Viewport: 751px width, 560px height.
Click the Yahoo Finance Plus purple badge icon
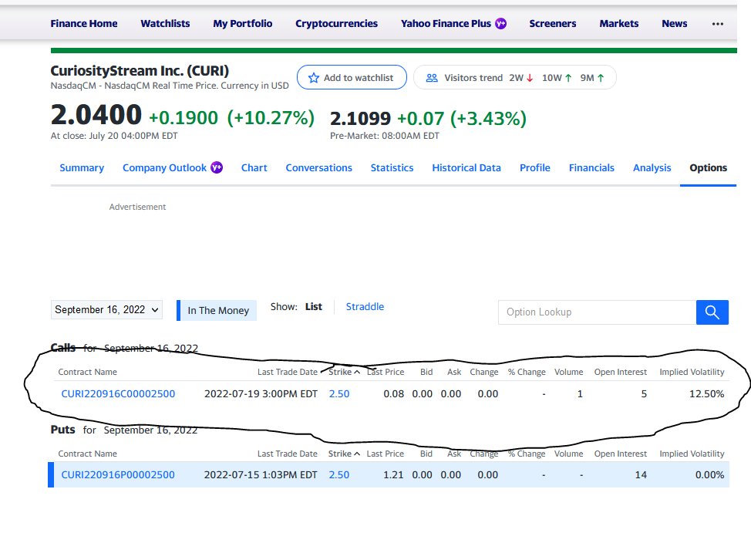500,23
